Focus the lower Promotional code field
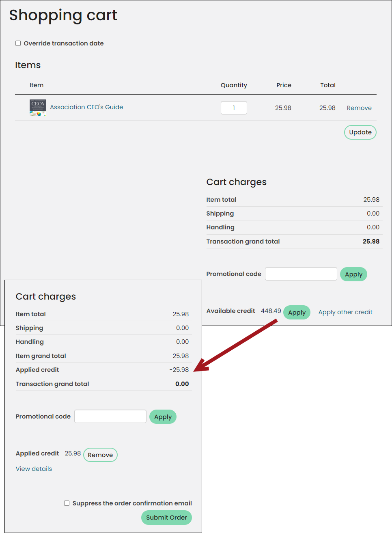 (110, 416)
